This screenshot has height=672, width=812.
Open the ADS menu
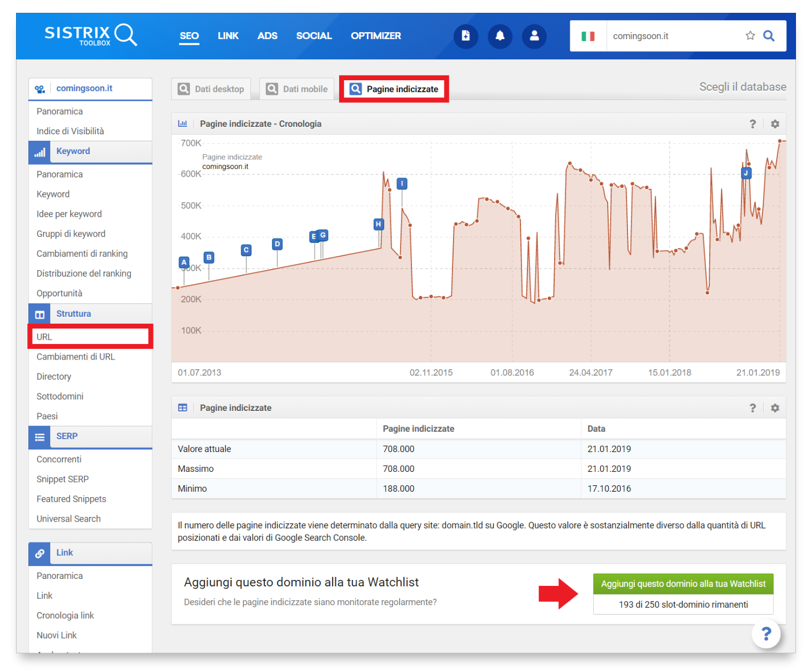click(x=267, y=36)
